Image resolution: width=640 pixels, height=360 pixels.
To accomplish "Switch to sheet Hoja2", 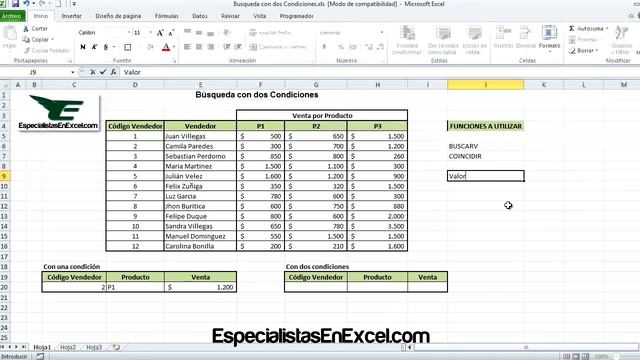I will pyautogui.click(x=68, y=347).
